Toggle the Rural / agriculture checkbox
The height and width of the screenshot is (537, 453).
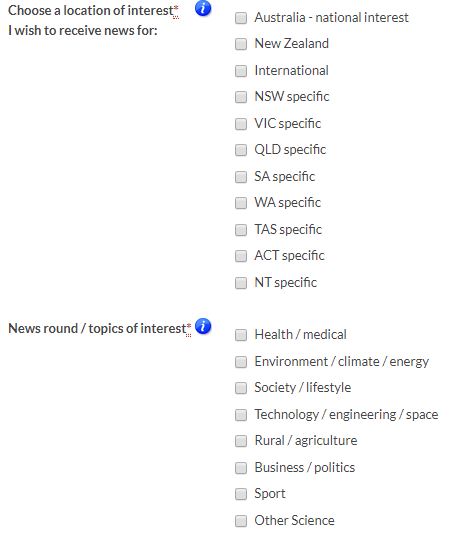tap(241, 441)
